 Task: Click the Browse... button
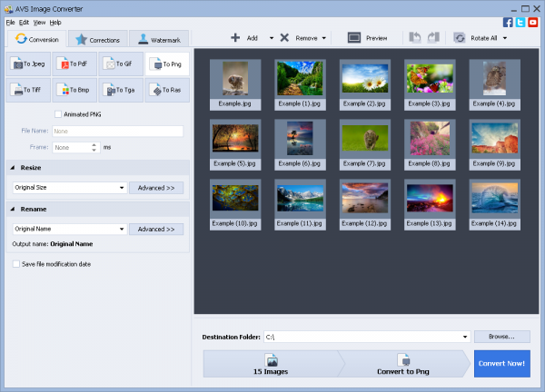[x=501, y=337]
